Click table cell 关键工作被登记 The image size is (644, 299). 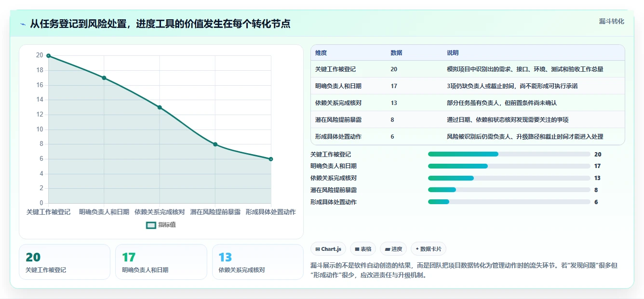pos(335,69)
